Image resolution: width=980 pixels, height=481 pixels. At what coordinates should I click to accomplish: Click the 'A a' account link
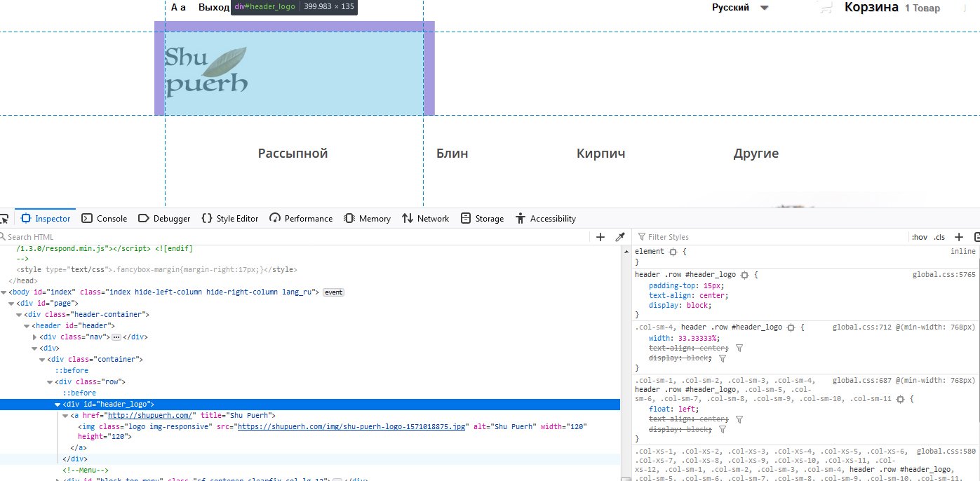(x=178, y=8)
